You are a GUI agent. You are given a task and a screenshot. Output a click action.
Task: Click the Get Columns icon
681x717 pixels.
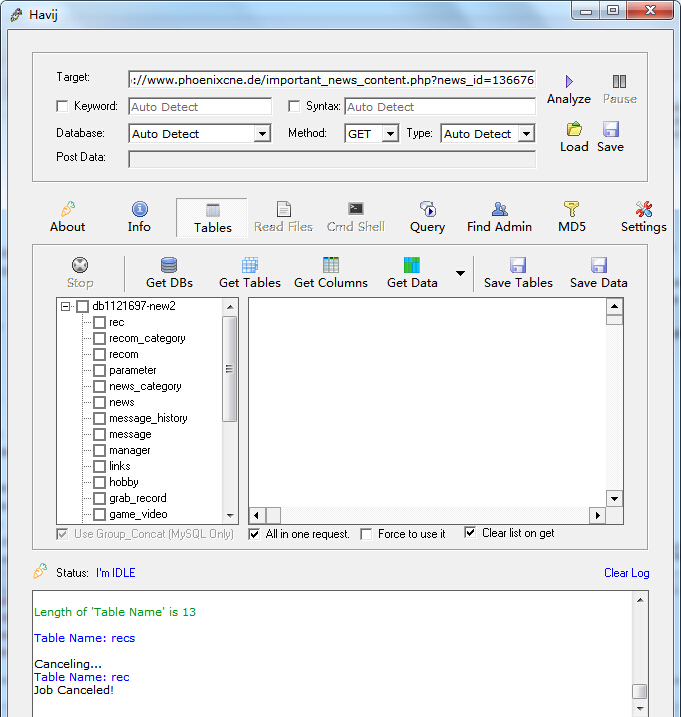point(331,265)
